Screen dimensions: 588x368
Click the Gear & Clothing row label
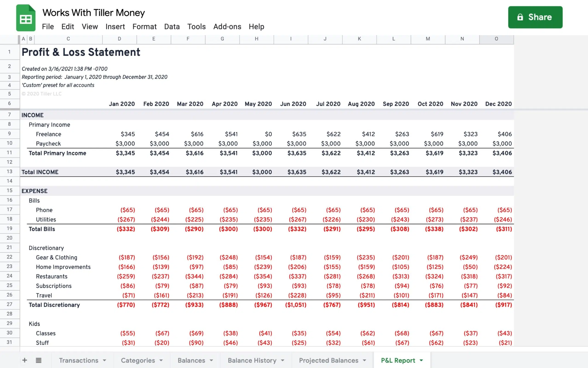pyautogui.click(x=57, y=258)
